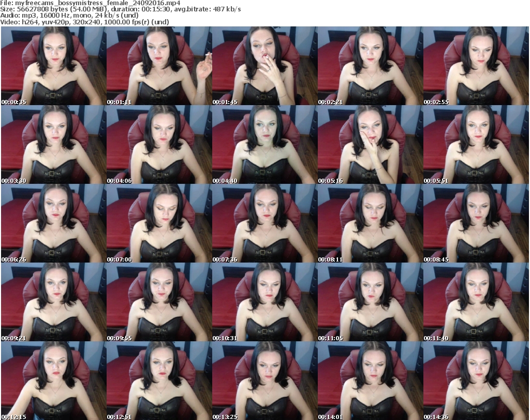The height and width of the screenshot is (420, 530).
Task: Click the frame stamped 00:12:15
Action: click(x=53, y=381)
